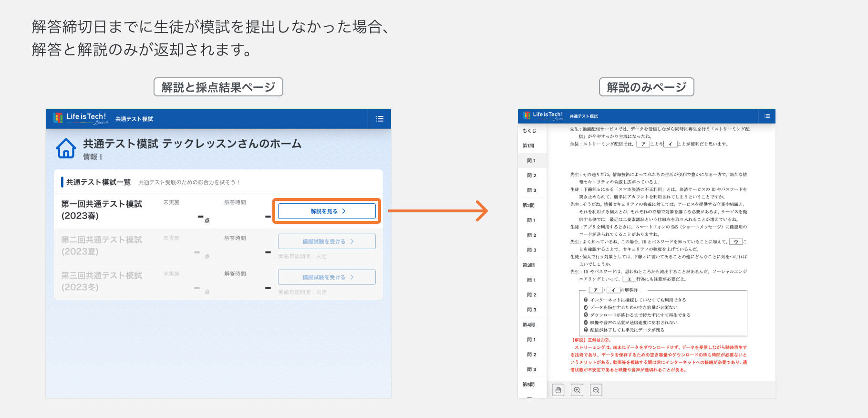This screenshot has width=868, height=418.
Task: Click the zoom out magnifier icon
Action: [596, 390]
